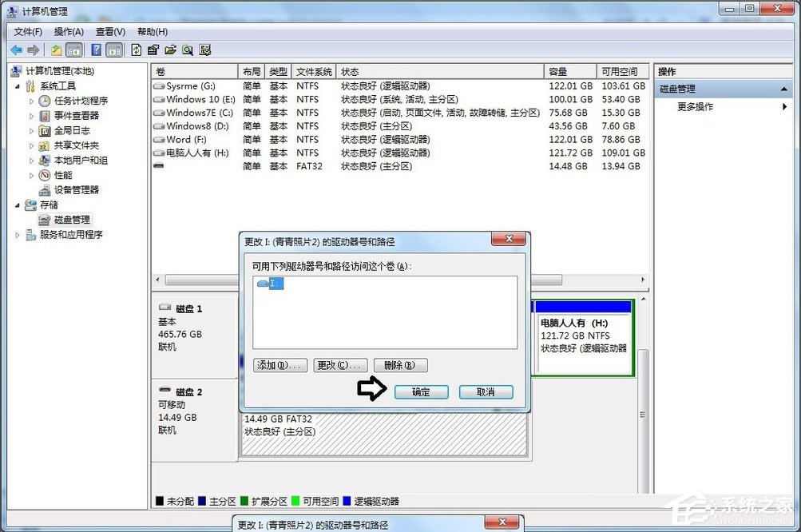Viewport: 801px width, 532px height.
Task: Click the Forward navigation arrow icon
Action: [x=33, y=50]
